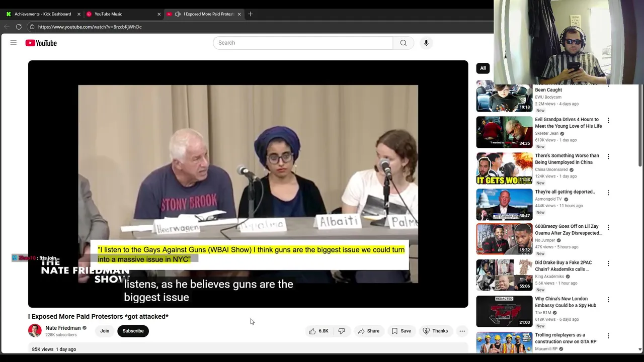Open options for There's Something Worse video
The width and height of the screenshot is (644, 362).
pyautogui.click(x=608, y=156)
